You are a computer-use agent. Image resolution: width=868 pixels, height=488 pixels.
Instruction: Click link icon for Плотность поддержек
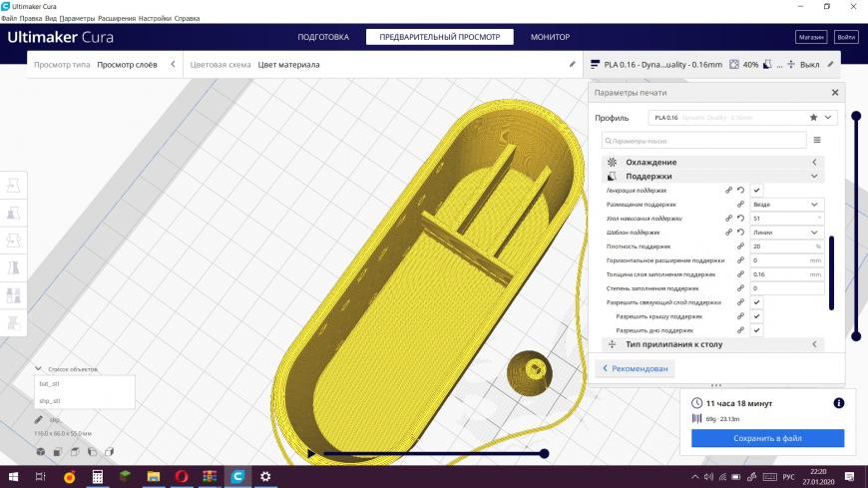coord(740,246)
